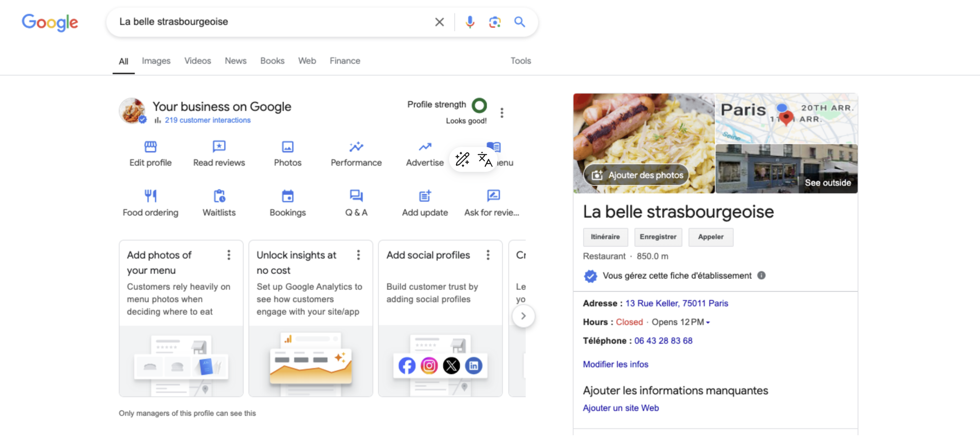
Task: Open options on Add social profiles card
Action: 488,255
